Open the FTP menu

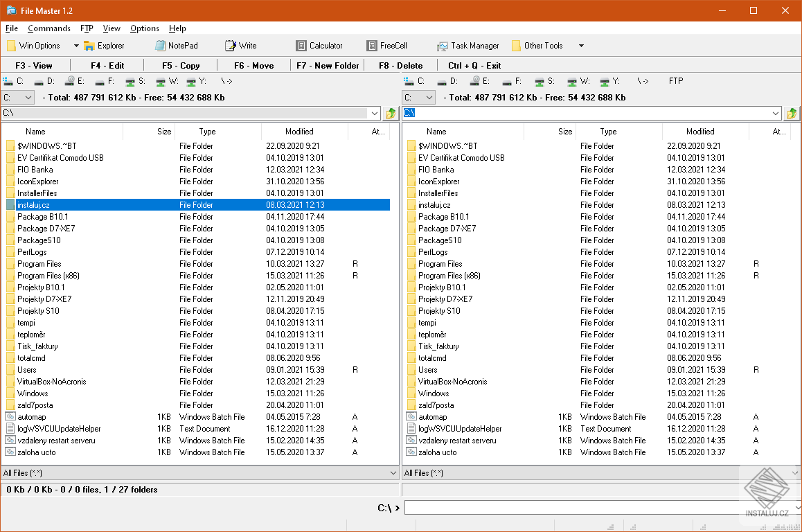pyautogui.click(x=86, y=28)
